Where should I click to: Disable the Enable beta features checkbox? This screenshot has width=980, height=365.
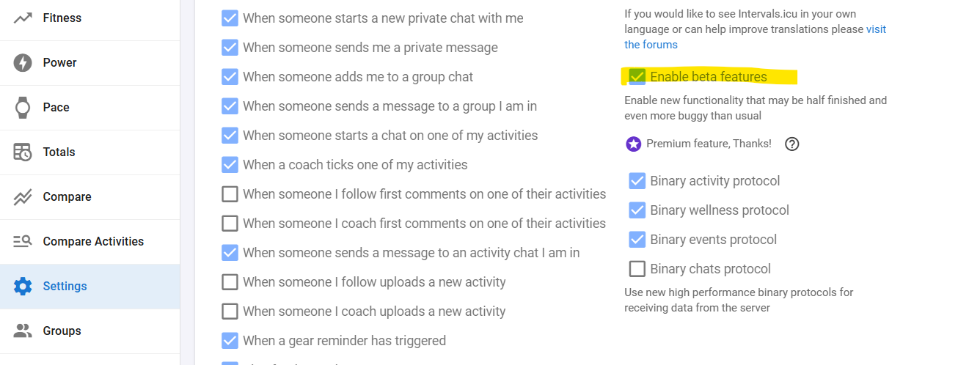[x=637, y=77]
